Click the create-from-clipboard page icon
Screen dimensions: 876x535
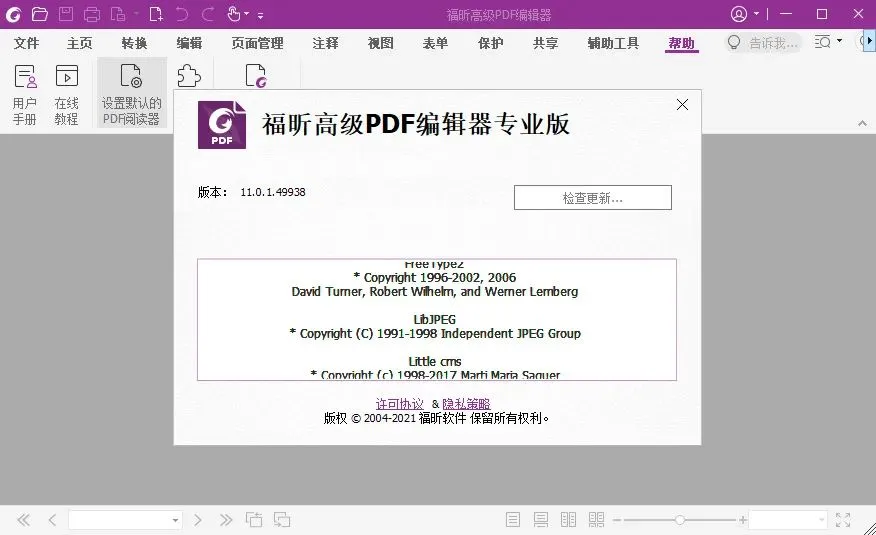click(x=118, y=14)
